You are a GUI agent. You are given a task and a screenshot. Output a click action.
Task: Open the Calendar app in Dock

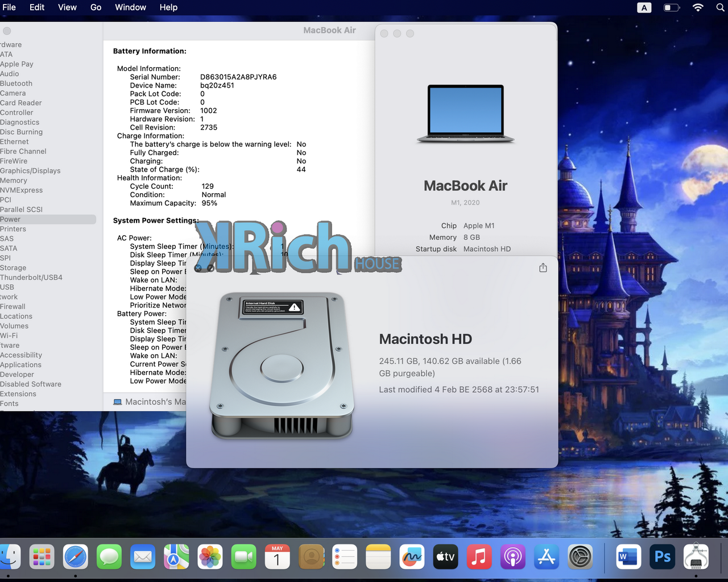(x=278, y=557)
